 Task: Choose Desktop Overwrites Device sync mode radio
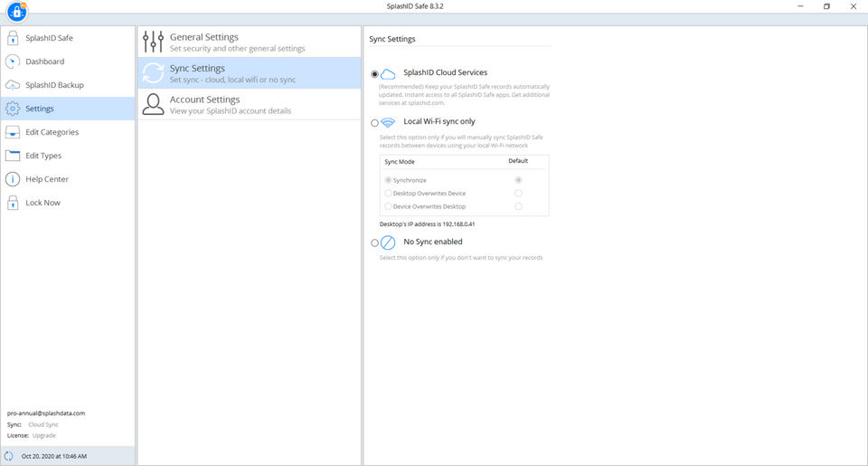click(388, 194)
